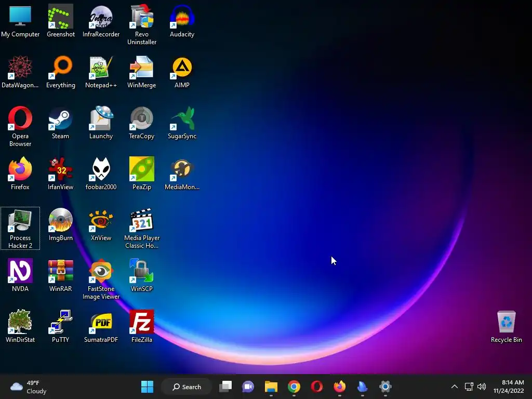Screen dimensions: 532x399
Task: Open the Windows Start menu
Action: [x=147, y=387]
